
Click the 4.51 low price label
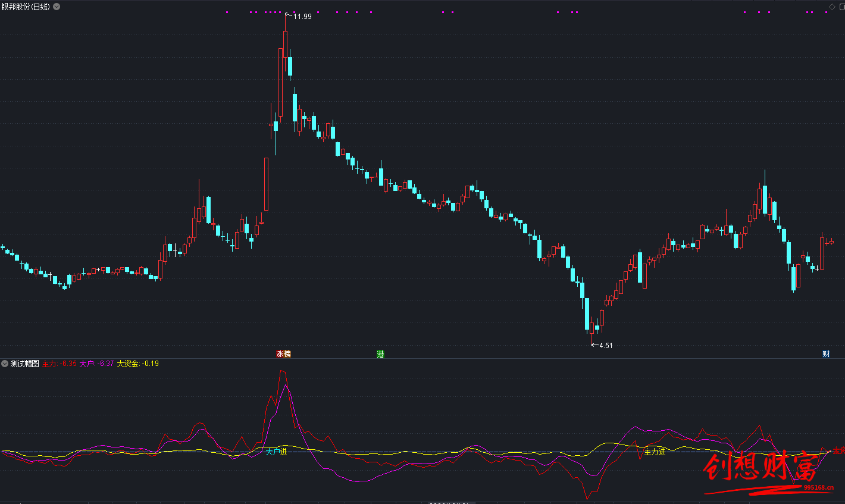(x=606, y=345)
